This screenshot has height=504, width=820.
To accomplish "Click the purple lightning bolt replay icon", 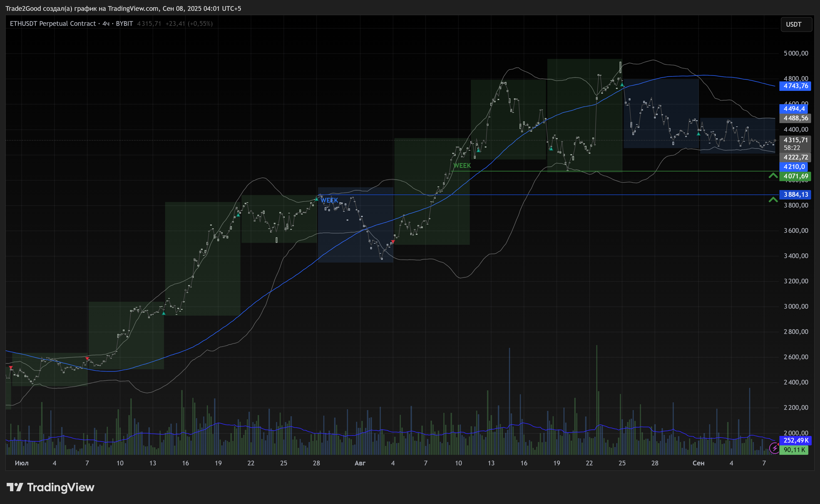I will coord(774,448).
